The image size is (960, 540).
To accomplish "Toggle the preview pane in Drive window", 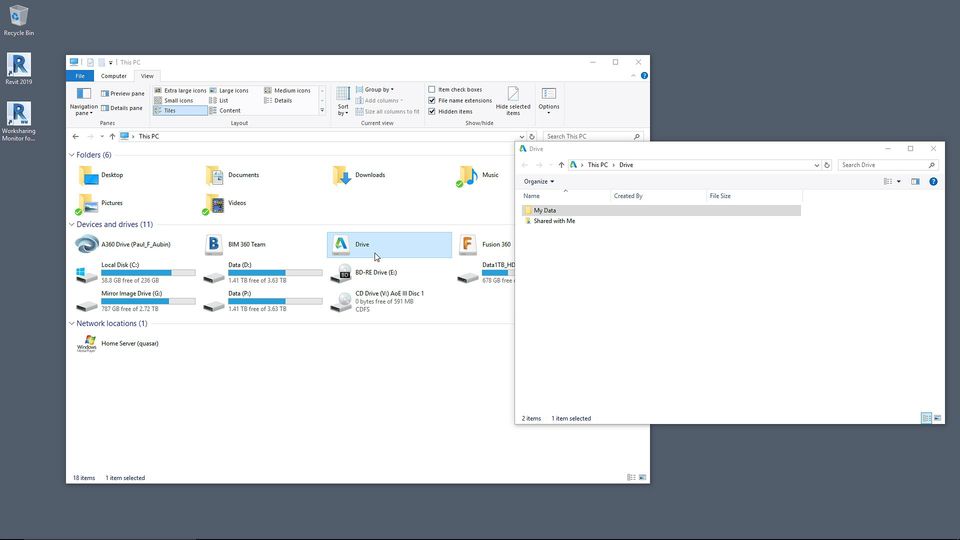I will [x=915, y=182].
